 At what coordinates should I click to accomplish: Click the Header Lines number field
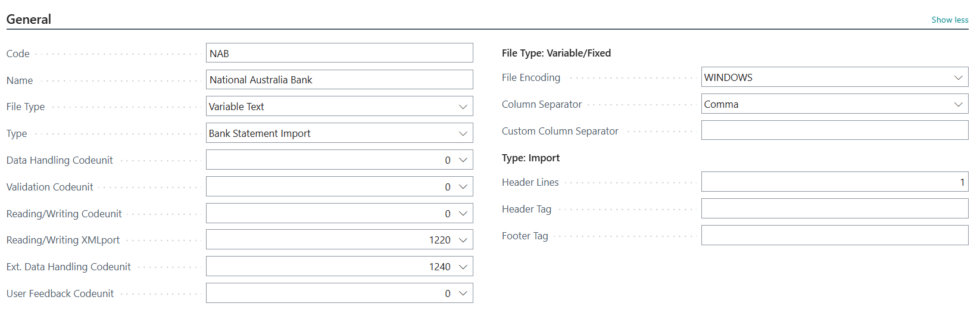point(834,182)
